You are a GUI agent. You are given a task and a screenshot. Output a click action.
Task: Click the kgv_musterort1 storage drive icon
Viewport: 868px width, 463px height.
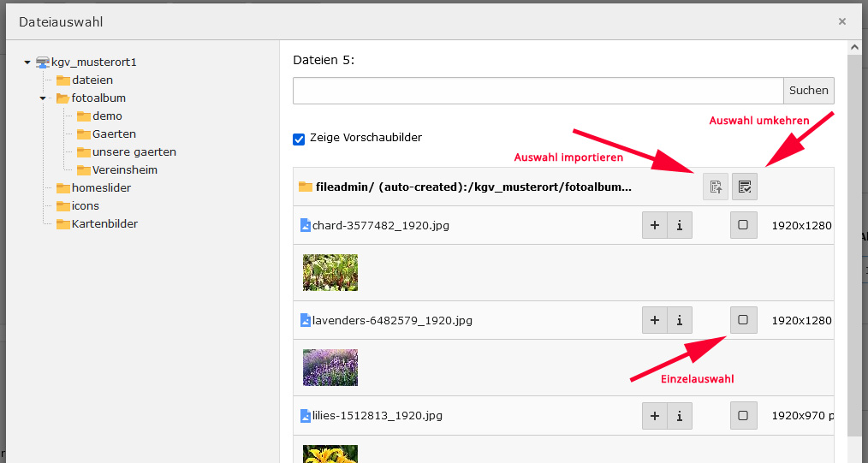[x=43, y=62]
